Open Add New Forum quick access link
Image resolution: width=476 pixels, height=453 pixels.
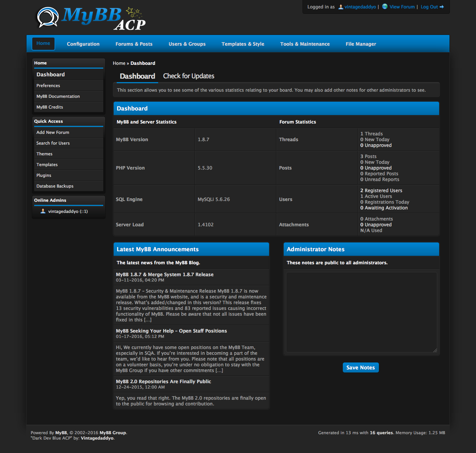tap(53, 132)
